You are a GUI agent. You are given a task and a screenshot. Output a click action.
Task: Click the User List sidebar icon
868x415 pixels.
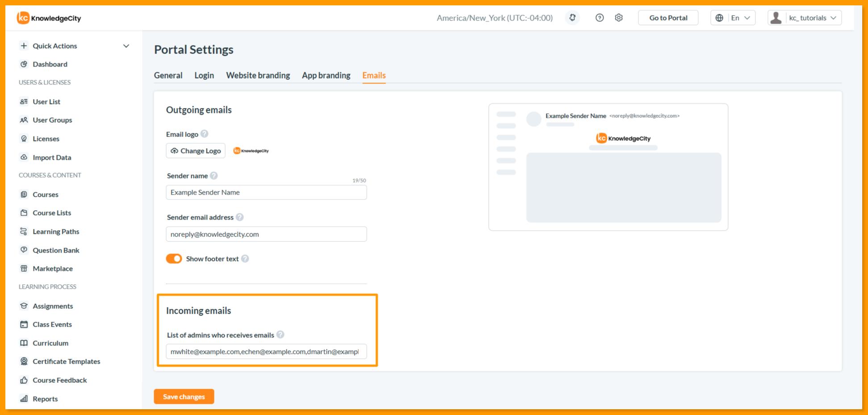point(24,102)
